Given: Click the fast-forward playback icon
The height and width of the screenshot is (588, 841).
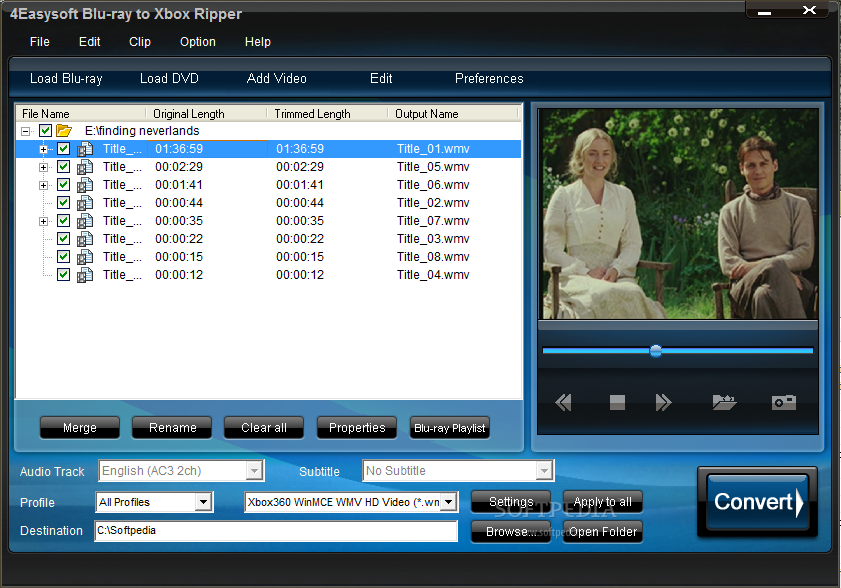Looking at the screenshot, I should coord(663,402).
